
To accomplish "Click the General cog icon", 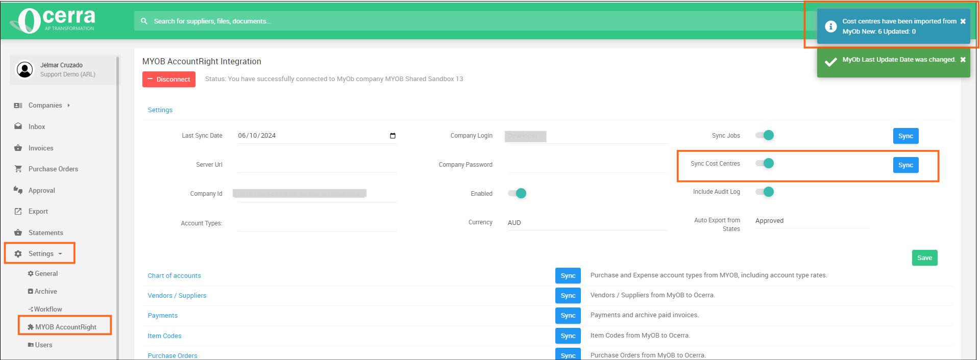I will (x=31, y=274).
